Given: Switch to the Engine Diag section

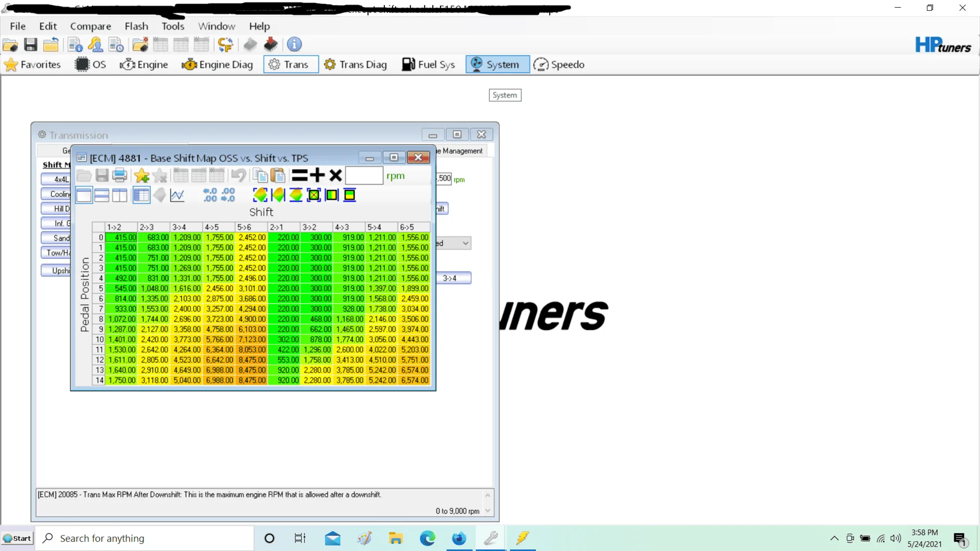Looking at the screenshot, I should [x=217, y=64].
